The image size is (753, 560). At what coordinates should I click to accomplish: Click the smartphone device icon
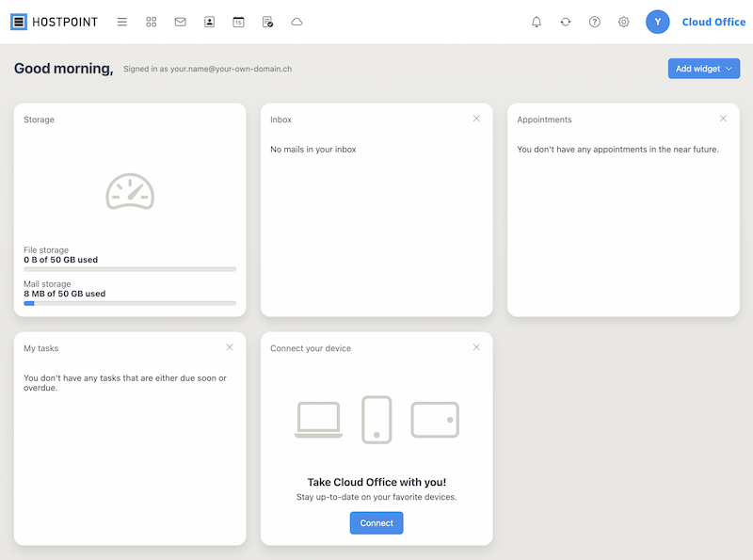click(376, 420)
